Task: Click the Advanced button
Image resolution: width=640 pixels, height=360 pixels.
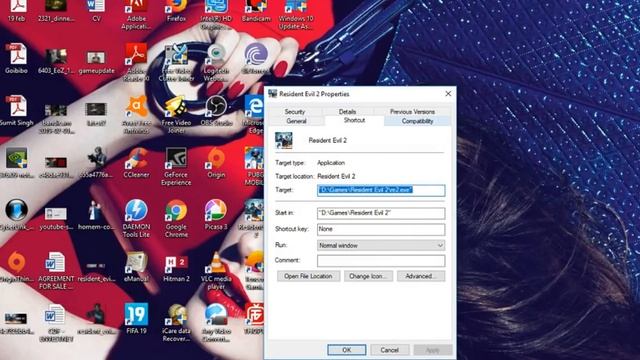Action: 421,276
